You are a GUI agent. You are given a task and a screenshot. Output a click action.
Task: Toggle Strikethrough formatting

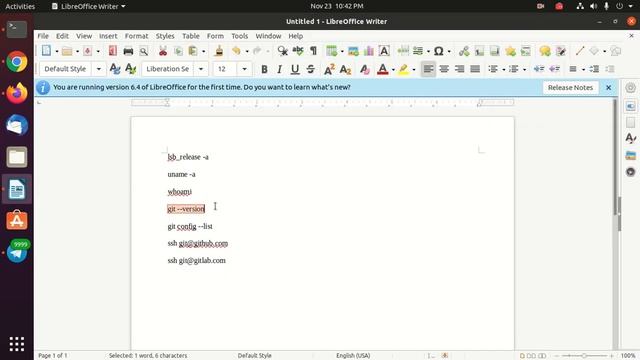point(310,69)
